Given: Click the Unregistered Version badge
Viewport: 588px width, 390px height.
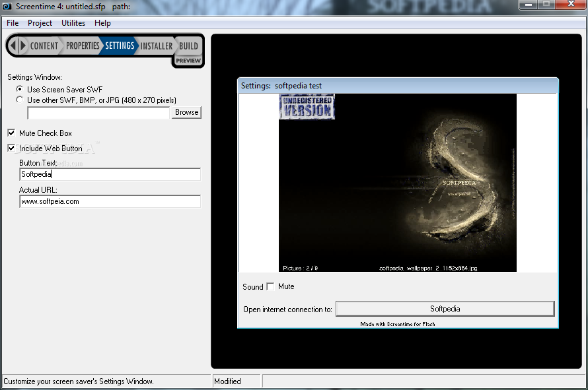Looking at the screenshot, I should (x=307, y=107).
